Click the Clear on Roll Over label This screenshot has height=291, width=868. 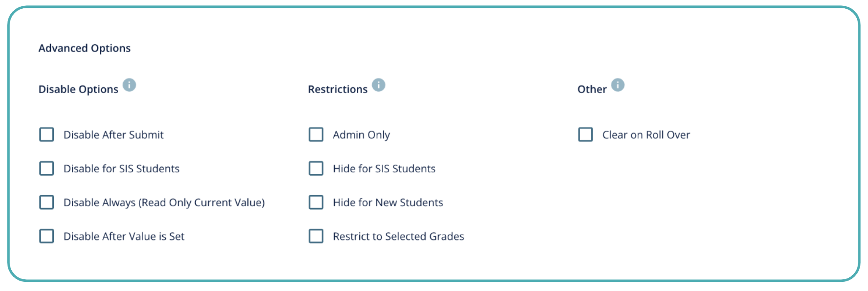646,134
